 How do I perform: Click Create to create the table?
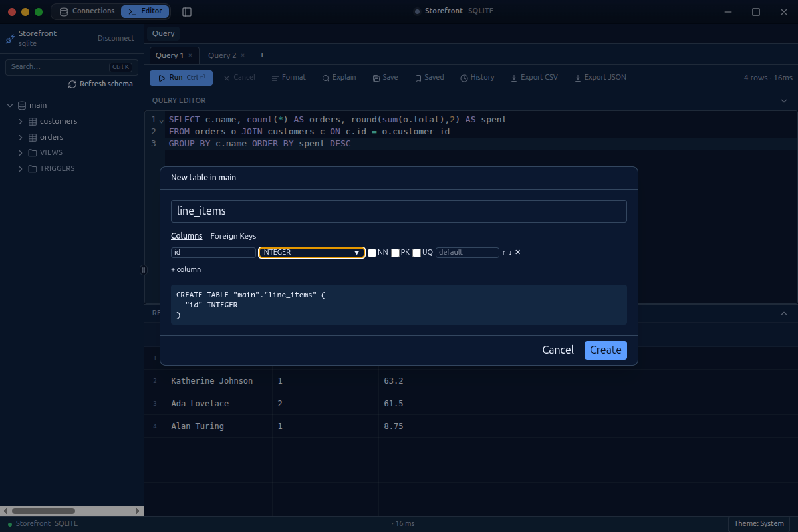pyautogui.click(x=606, y=350)
